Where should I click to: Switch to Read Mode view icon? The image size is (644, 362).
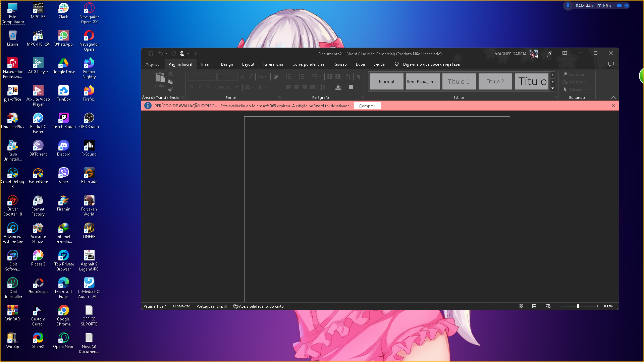pyautogui.click(x=521, y=306)
